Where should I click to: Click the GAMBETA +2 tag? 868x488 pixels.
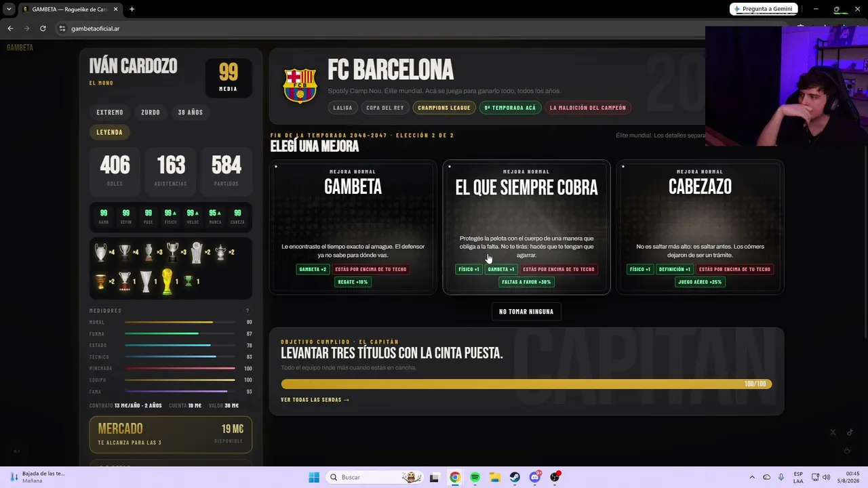pyautogui.click(x=313, y=269)
